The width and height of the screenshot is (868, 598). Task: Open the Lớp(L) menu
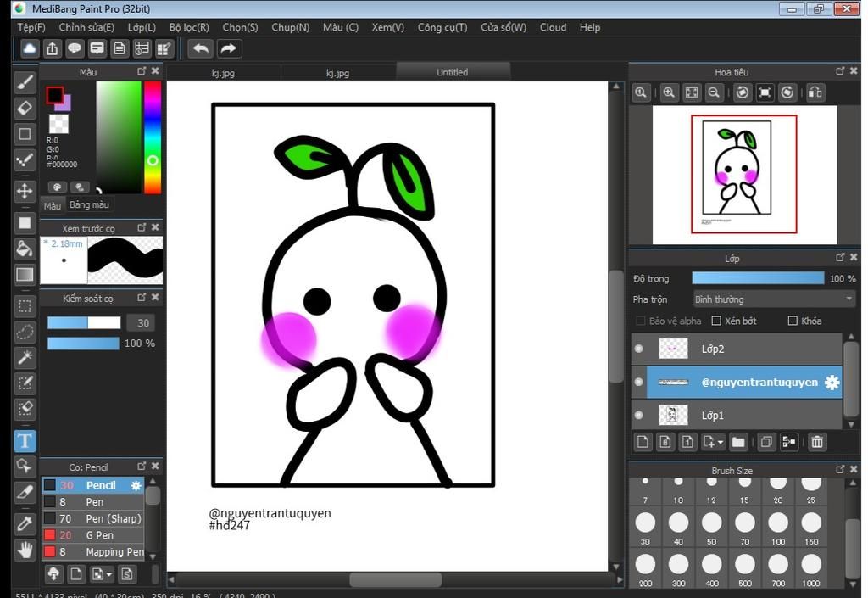(x=142, y=27)
